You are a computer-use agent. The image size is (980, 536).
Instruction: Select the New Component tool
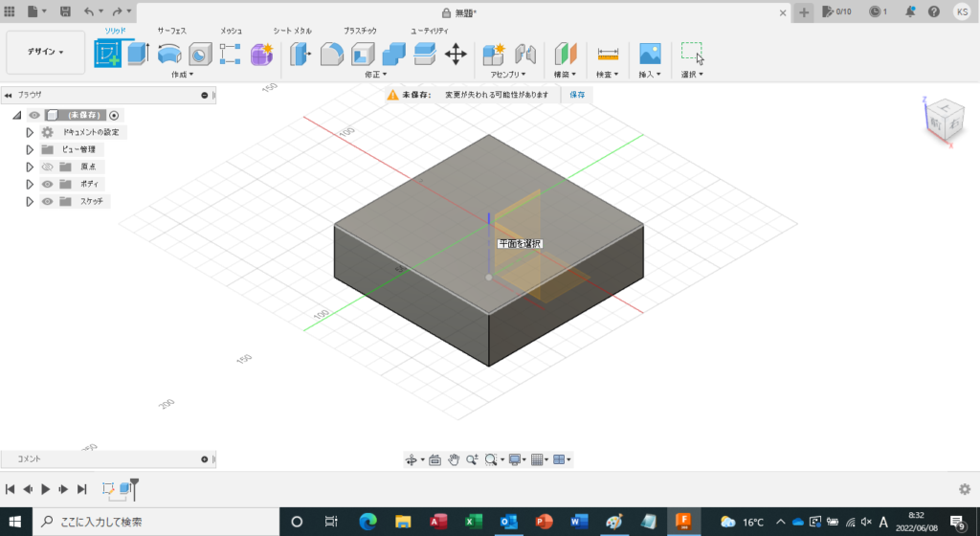point(494,55)
